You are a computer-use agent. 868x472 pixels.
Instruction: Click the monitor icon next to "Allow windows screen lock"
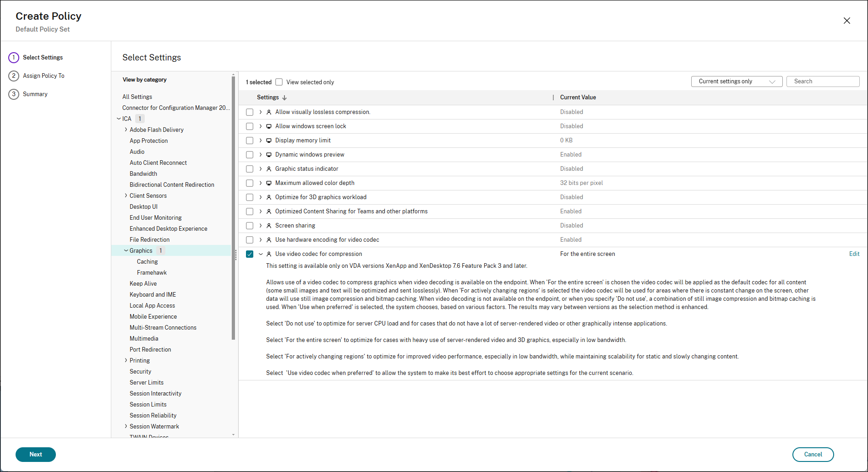(x=268, y=126)
